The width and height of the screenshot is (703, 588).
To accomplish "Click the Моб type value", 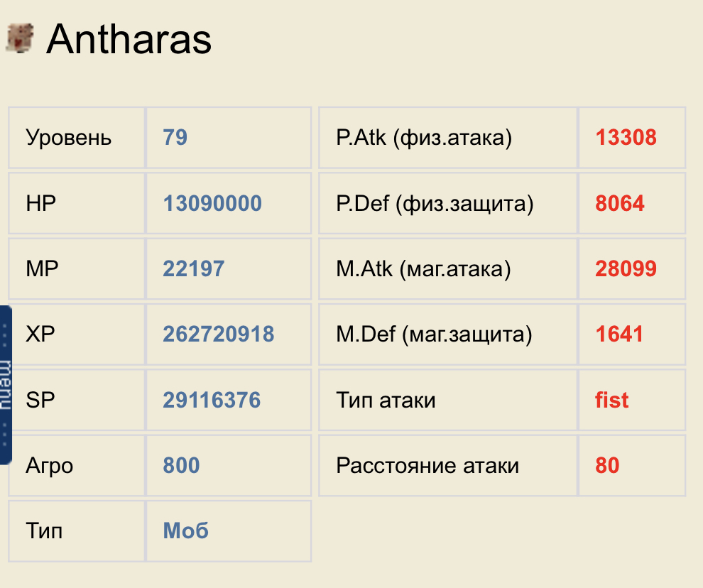I will tap(185, 531).
